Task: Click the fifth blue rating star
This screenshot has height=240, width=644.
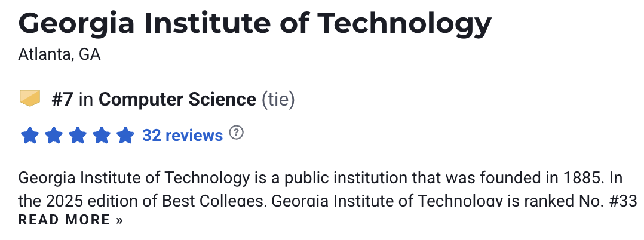Action: pyautogui.click(x=125, y=135)
